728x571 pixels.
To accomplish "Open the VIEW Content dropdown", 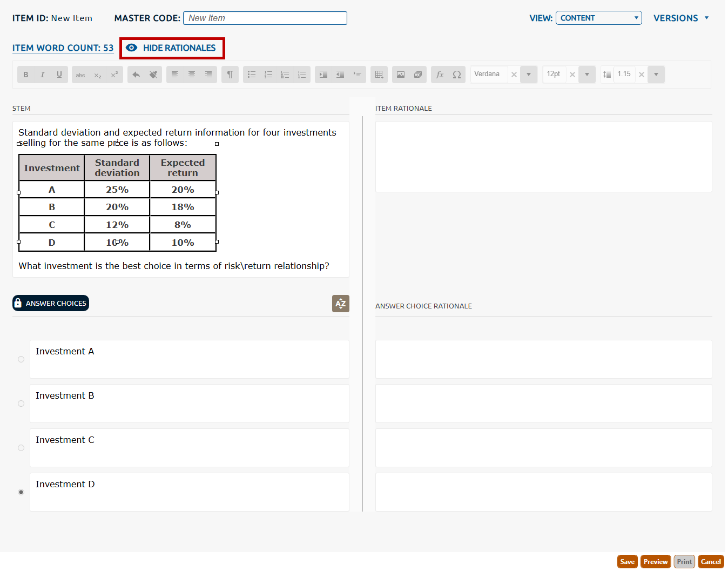I will click(x=598, y=18).
